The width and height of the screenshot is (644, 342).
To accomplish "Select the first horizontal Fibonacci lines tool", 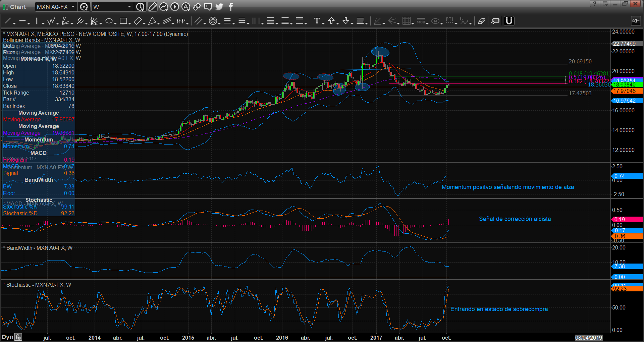I will pyautogui.click(x=227, y=21).
